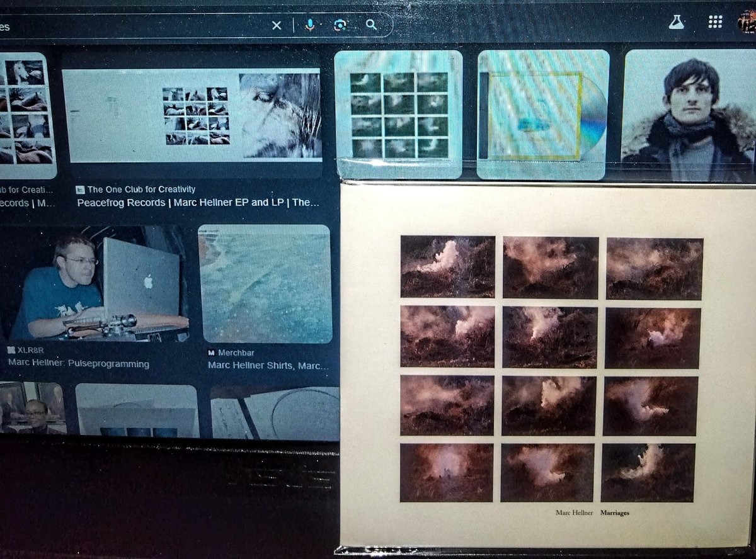Open 'Peacefrog Records | Marc Hellner EP and LP' link

[198, 203]
